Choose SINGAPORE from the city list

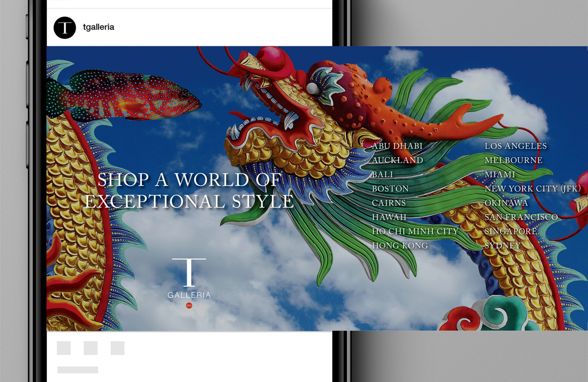point(511,231)
